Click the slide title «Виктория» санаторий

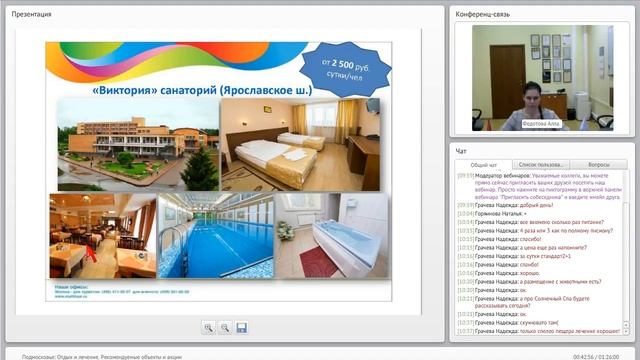tap(202, 90)
